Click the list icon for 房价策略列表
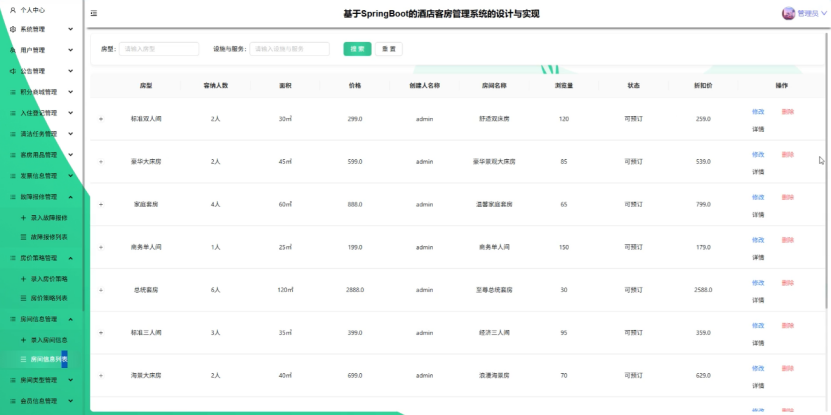The width and height of the screenshot is (831, 415). (23, 298)
